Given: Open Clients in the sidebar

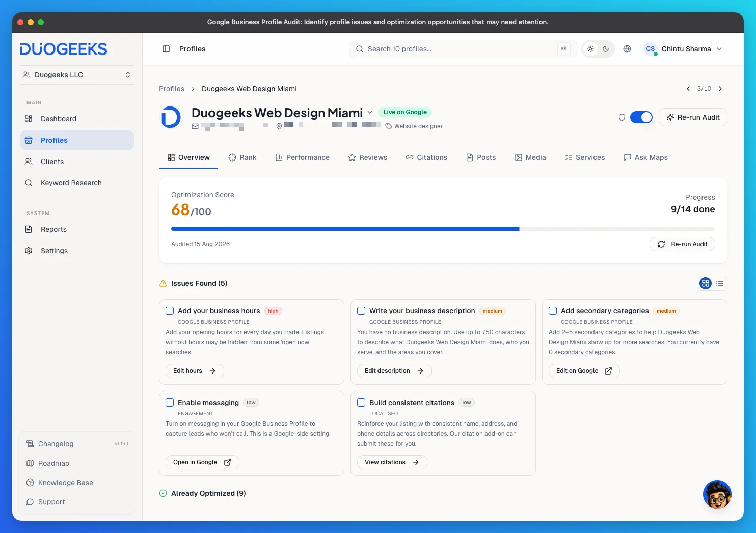Looking at the screenshot, I should pyautogui.click(x=77, y=162).
